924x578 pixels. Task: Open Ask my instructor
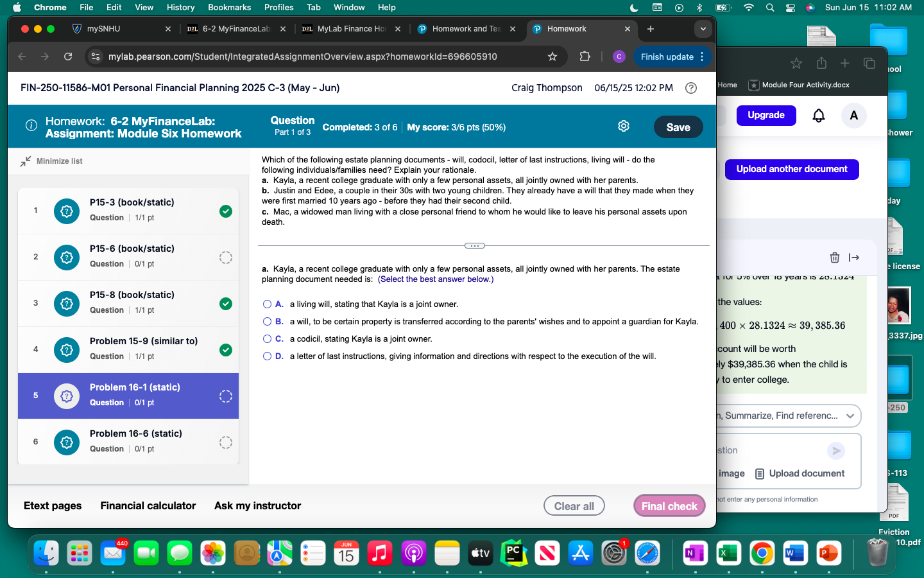point(257,505)
